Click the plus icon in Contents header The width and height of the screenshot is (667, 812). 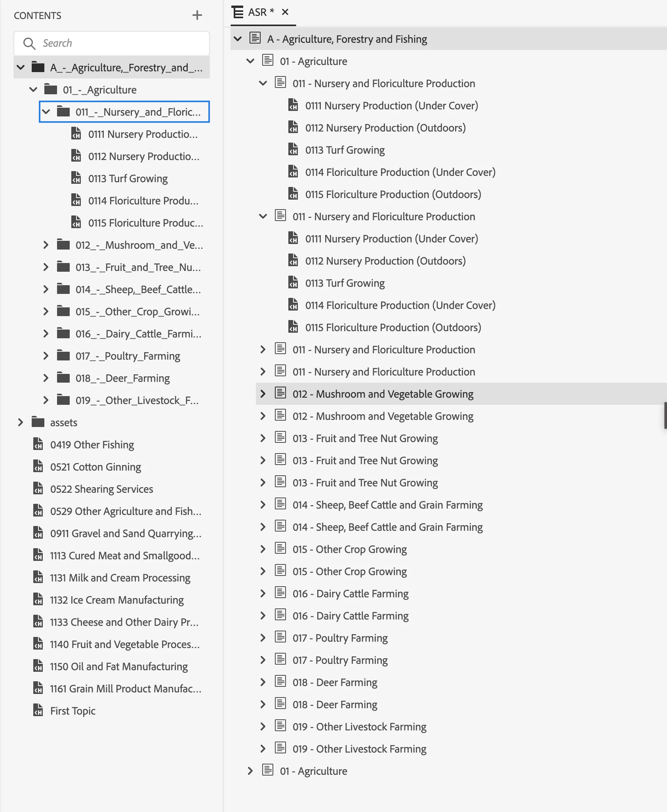(197, 15)
